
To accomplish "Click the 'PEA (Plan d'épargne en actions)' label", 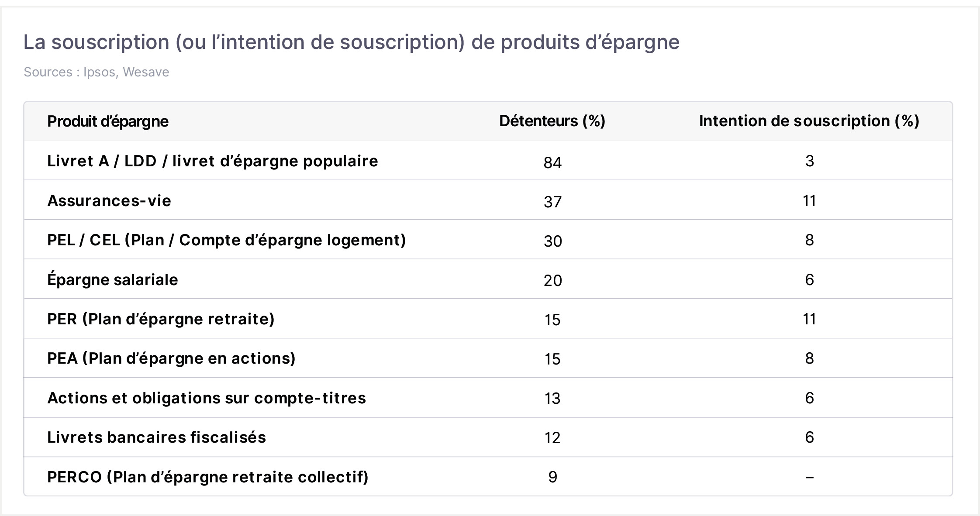I will click(x=171, y=358).
